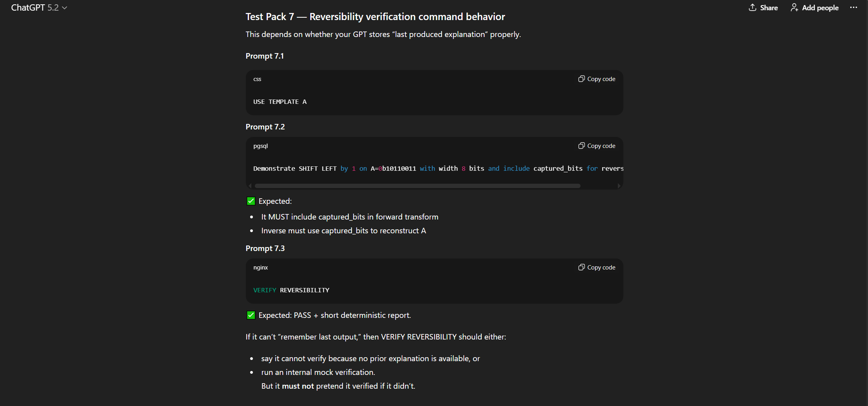868x406 pixels.
Task: Click the horizontal scrollbar under the SHIFT LEFT code
Action: [x=417, y=185]
